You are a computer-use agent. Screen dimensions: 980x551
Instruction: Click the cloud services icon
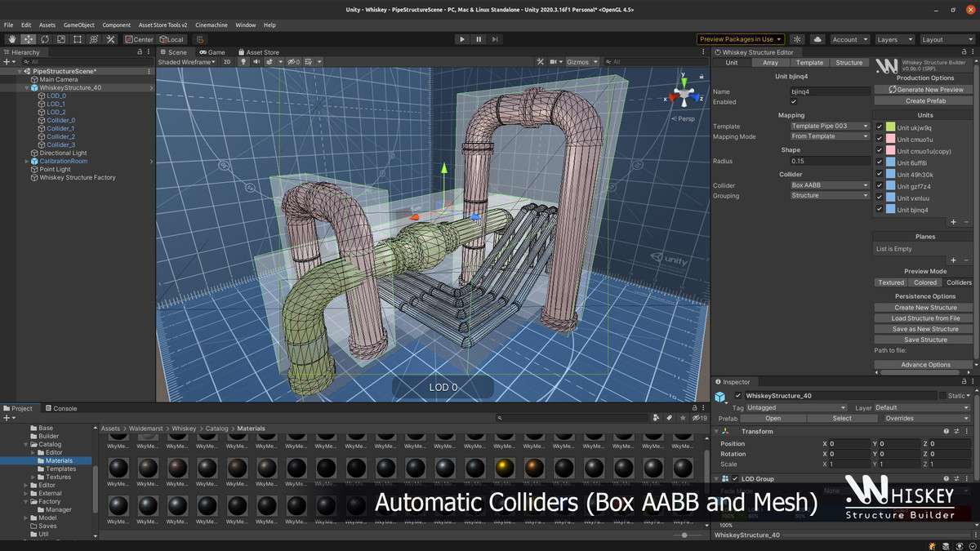[817, 39]
